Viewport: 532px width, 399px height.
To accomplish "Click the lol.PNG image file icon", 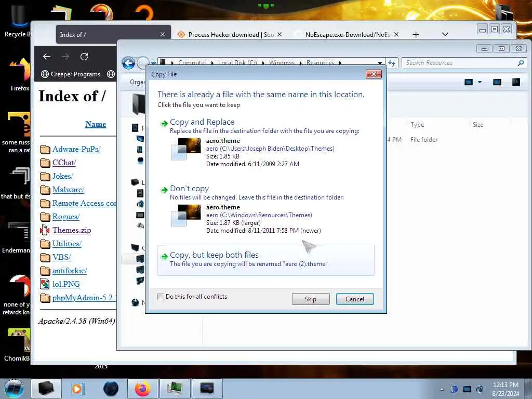I will tap(45, 284).
